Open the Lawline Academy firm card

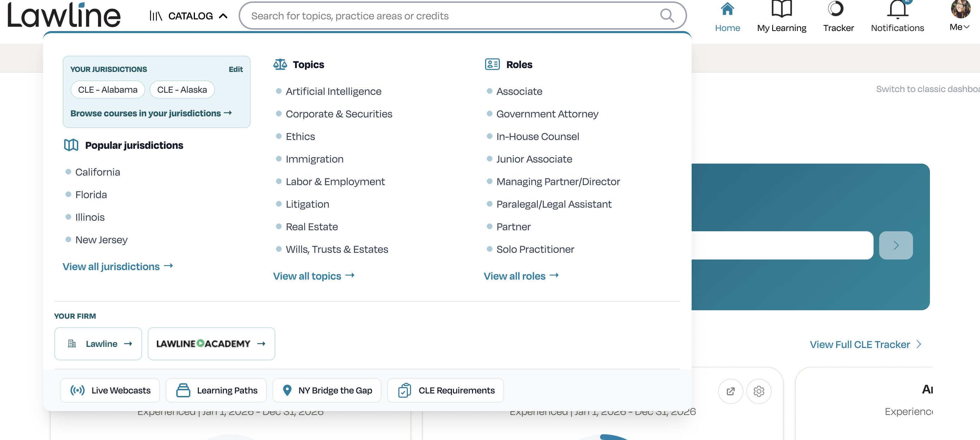211,344
